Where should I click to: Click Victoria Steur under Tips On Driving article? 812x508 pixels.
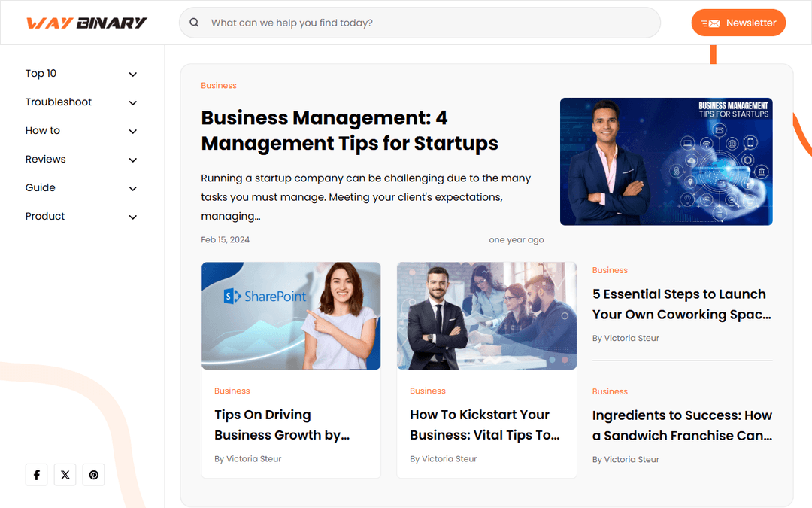pyautogui.click(x=254, y=459)
